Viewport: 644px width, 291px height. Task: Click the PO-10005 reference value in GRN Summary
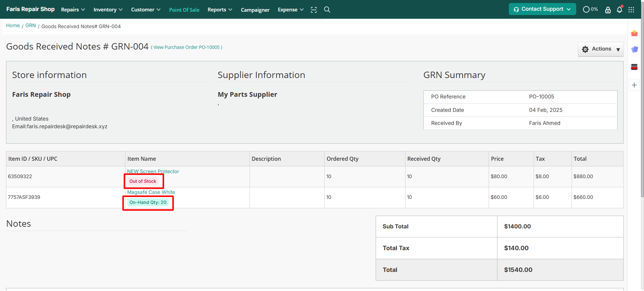tap(542, 97)
